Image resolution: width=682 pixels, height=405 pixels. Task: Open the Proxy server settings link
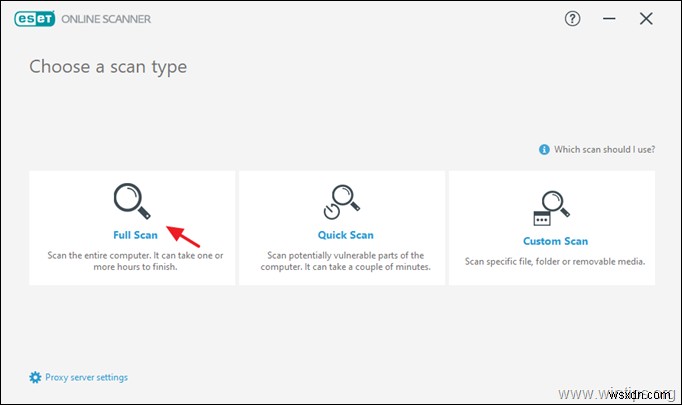(x=86, y=377)
